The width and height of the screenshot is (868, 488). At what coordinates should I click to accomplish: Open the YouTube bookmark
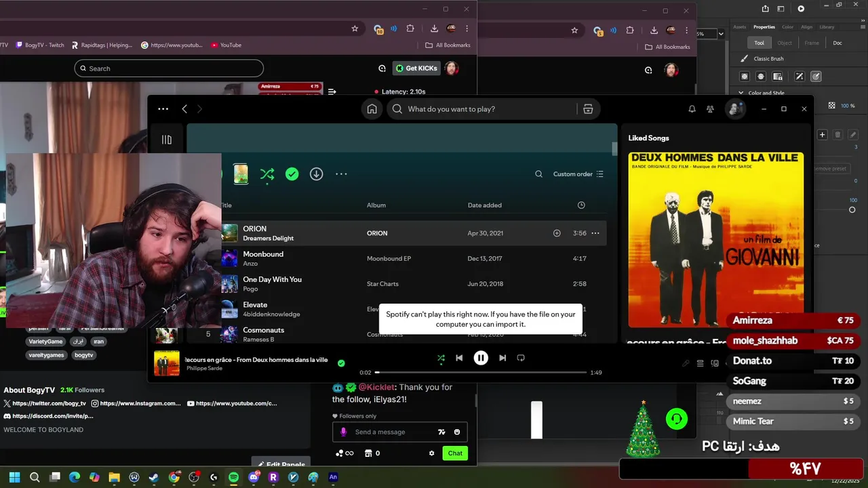pyautogui.click(x=226, y=45)
